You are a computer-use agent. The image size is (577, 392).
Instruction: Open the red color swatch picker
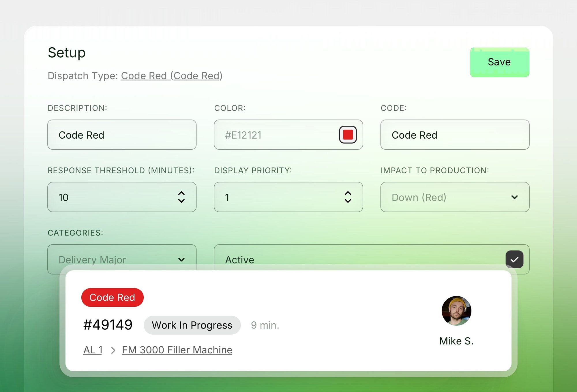coord(348,135)
